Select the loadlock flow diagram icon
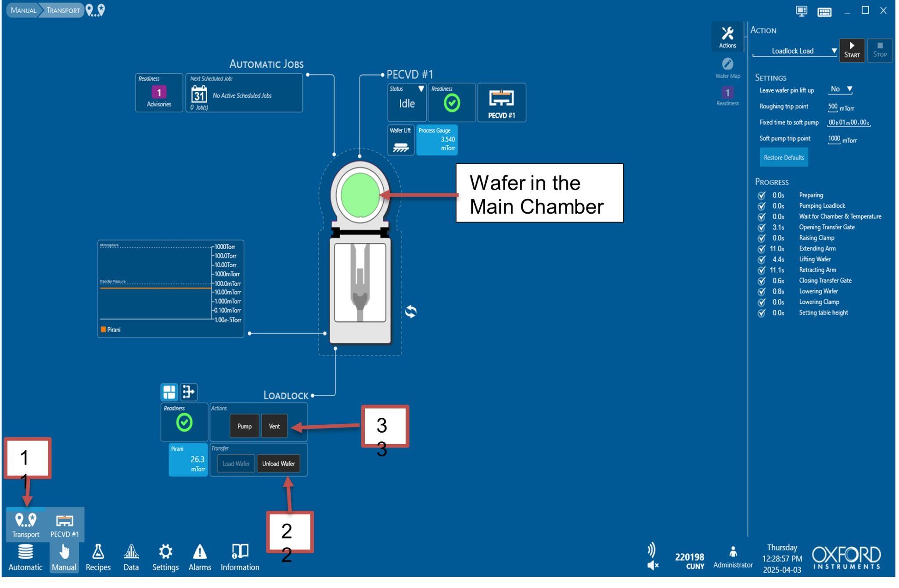Viewport: 899px width, 588px height. (x=189, y=392)
